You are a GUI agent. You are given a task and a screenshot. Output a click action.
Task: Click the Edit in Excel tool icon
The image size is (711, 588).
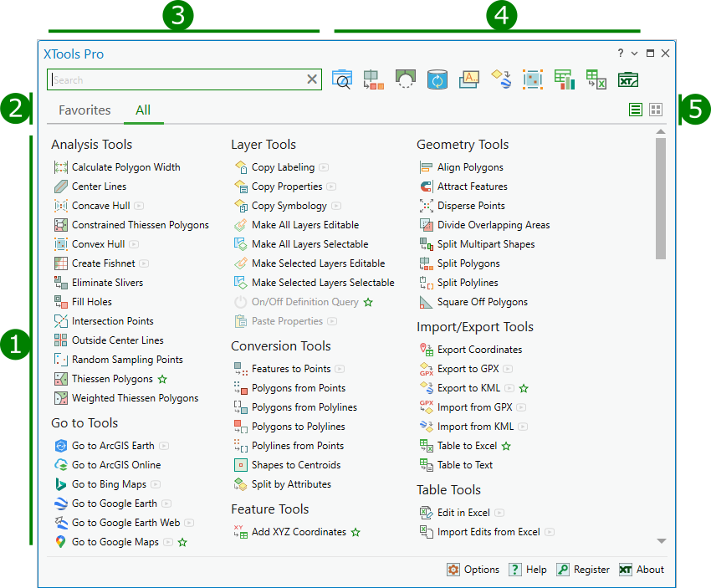click(x=427, y=513)
